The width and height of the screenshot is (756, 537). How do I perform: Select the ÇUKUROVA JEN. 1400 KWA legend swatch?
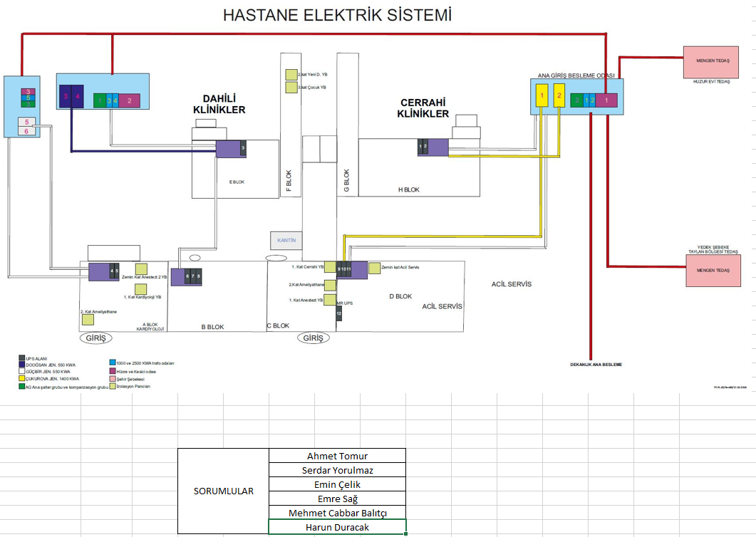point(21,379)
